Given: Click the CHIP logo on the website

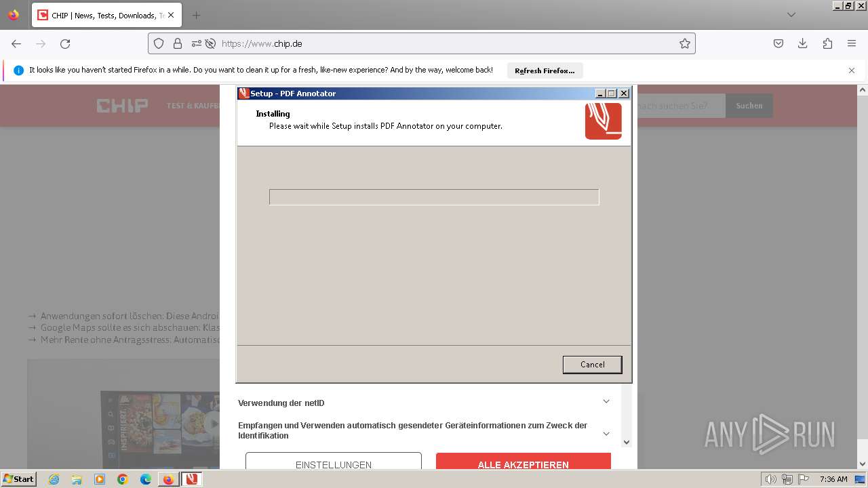Looking at the screenshot, I should (x=122, y=106).
